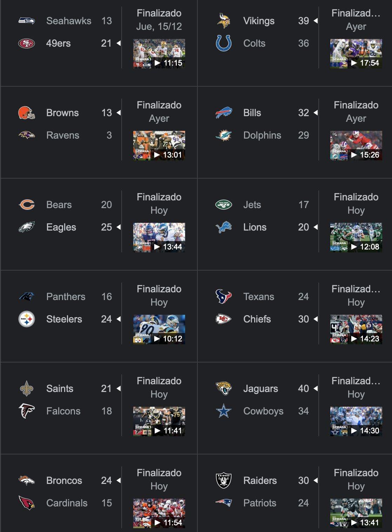
Task: Play the Bills vs Dolphins 15:26 recap
Action: point(356,146)
